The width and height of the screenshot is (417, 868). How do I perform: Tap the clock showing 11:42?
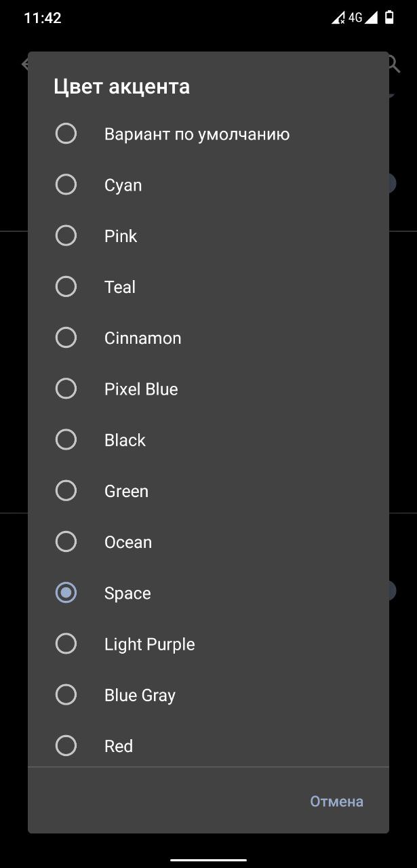click(43, 18)
